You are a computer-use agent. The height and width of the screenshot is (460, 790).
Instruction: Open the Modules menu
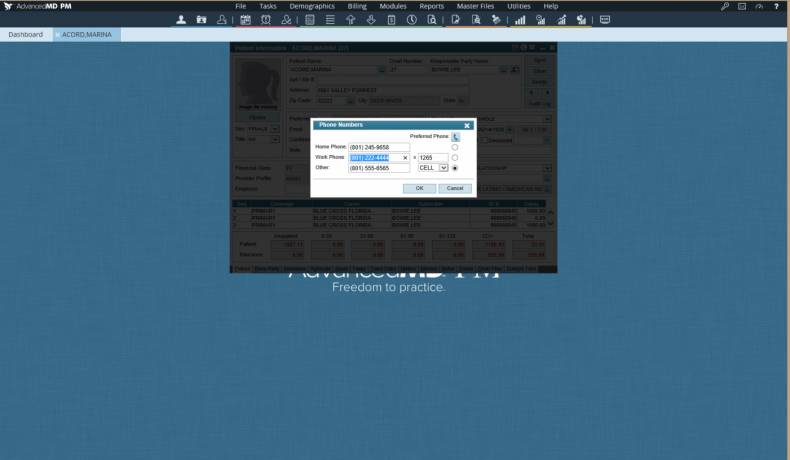[393, 6]
